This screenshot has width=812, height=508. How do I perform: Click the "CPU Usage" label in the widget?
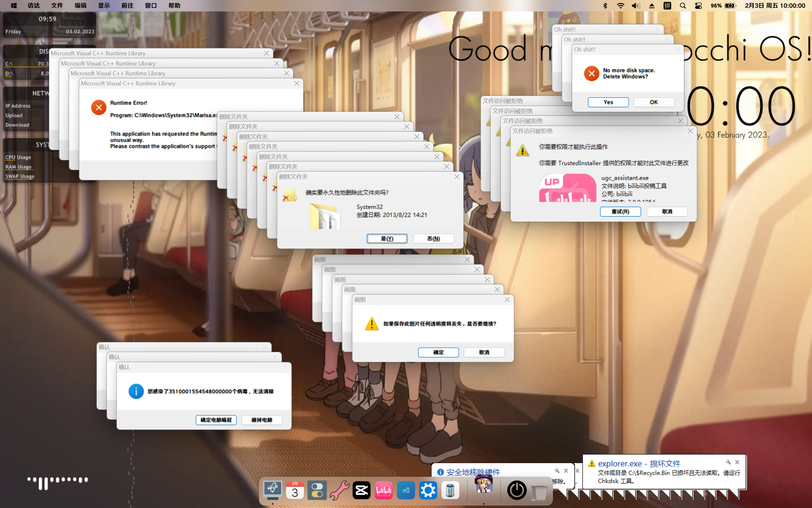click(x=18, y=157)
